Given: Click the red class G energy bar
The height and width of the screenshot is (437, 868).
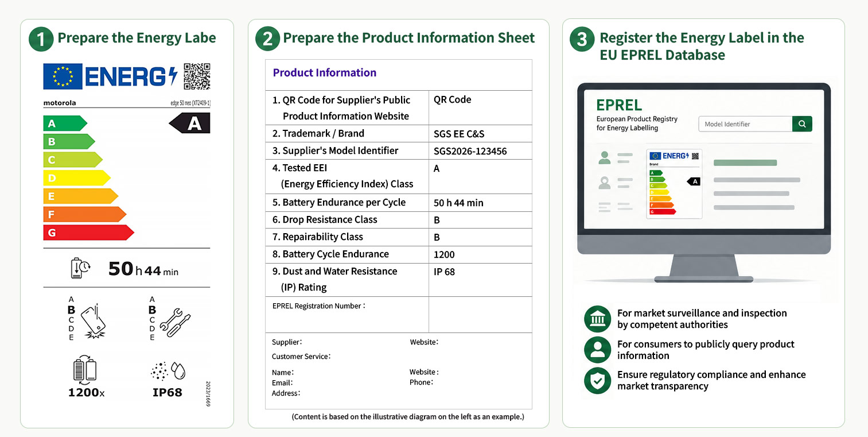Looking at the screenshot, I should 88,233.
